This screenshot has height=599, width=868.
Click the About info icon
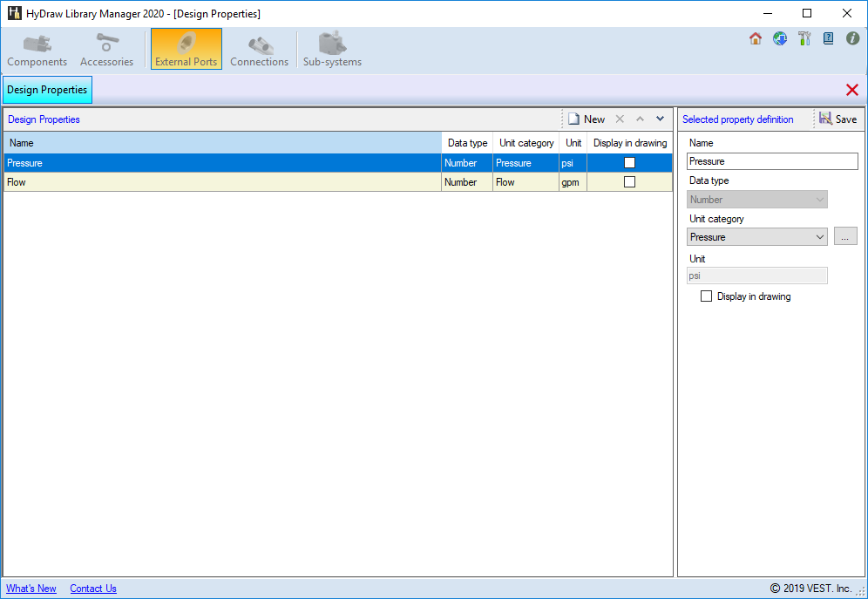click(x=853, y=38)
